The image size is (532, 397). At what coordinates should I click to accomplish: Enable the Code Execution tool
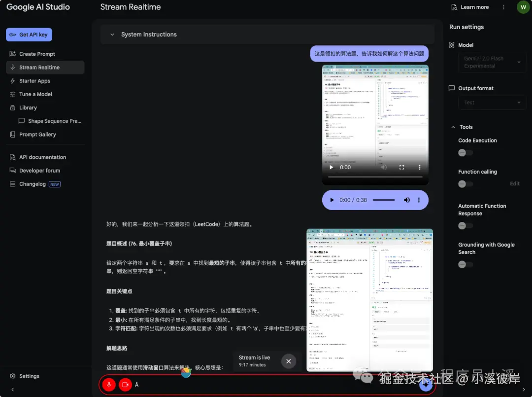[462, 152]
